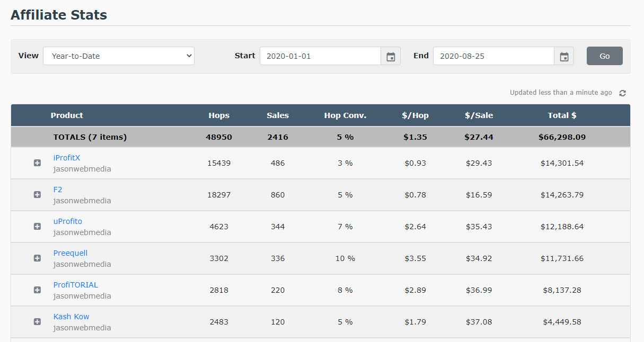Open the Kash Kow product link
The image size is (644, 342).
(x=71, y=317)
